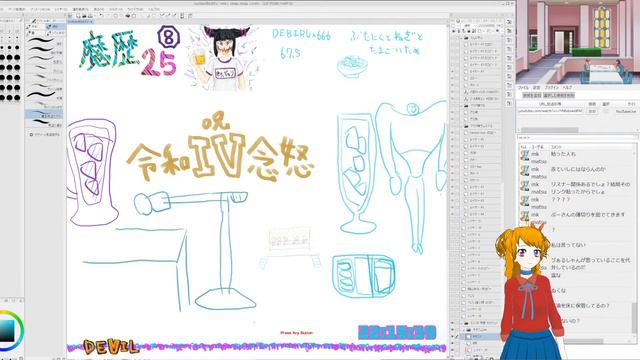Toggle visibility of layer レイヤー 41

[x=452, y=72]
